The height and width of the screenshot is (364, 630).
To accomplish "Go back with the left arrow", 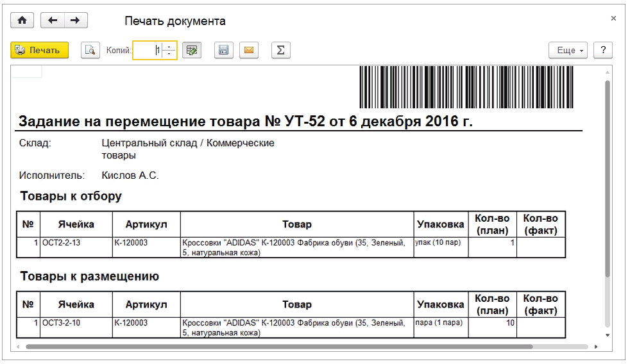I will pos(53,21).
